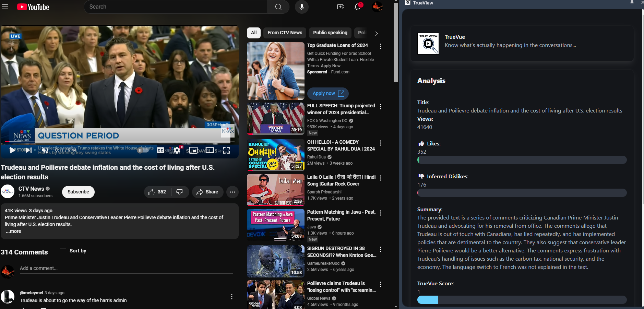Open the Top Graduate Loans ad thumbnail
This screenshot has height=309, width=644.
point(276,71)
